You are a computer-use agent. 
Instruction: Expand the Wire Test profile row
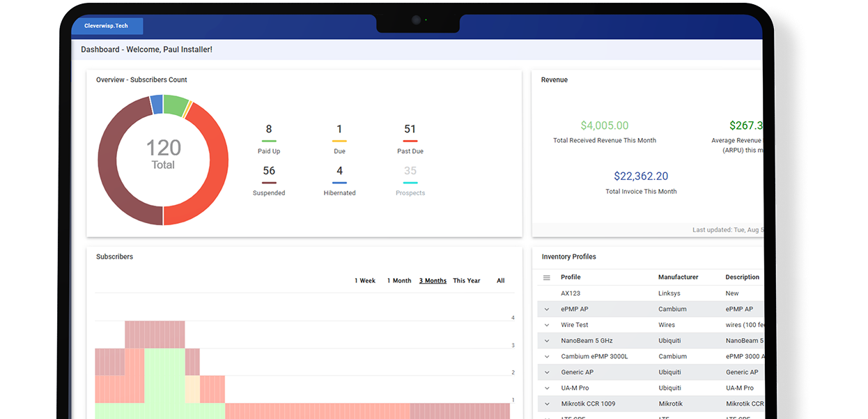[x=547, y=325]
